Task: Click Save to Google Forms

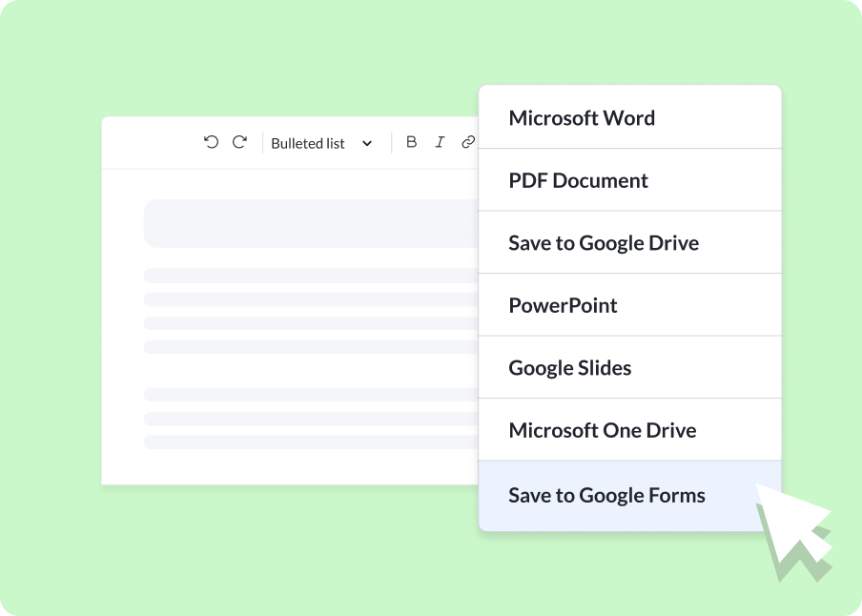Action: tap(630, 496)
